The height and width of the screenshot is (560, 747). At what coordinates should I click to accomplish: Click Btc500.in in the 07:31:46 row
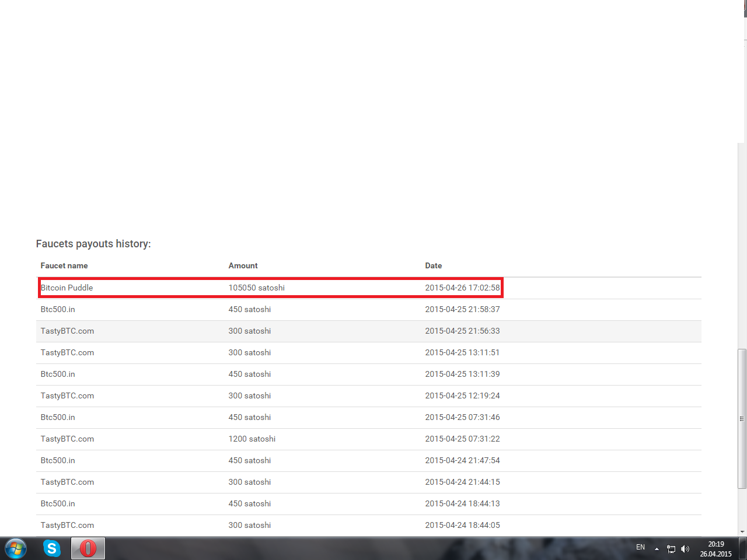[x=58, y=417]
